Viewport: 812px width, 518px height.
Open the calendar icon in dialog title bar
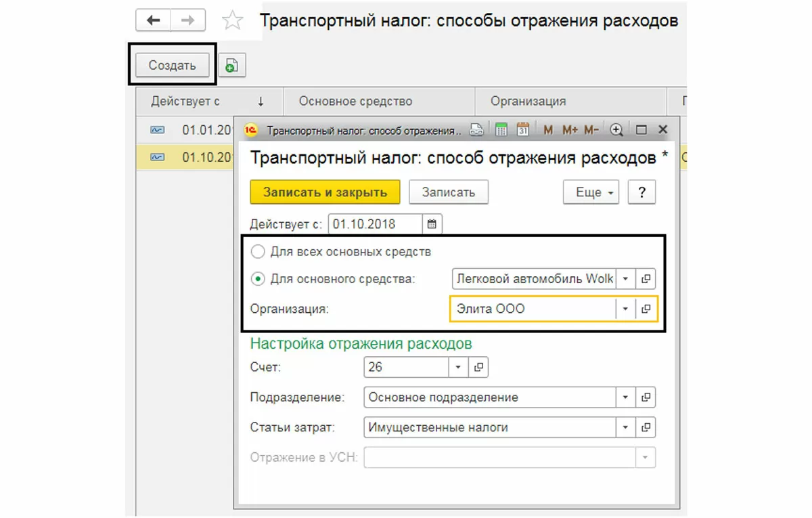(x=522, y=130)
